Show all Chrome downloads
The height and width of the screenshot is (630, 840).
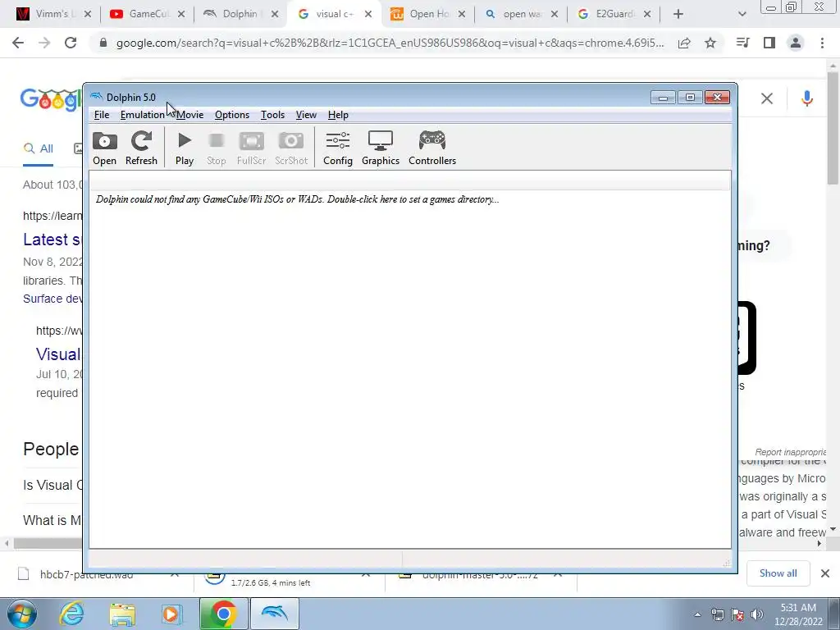[x=778, y=573]
